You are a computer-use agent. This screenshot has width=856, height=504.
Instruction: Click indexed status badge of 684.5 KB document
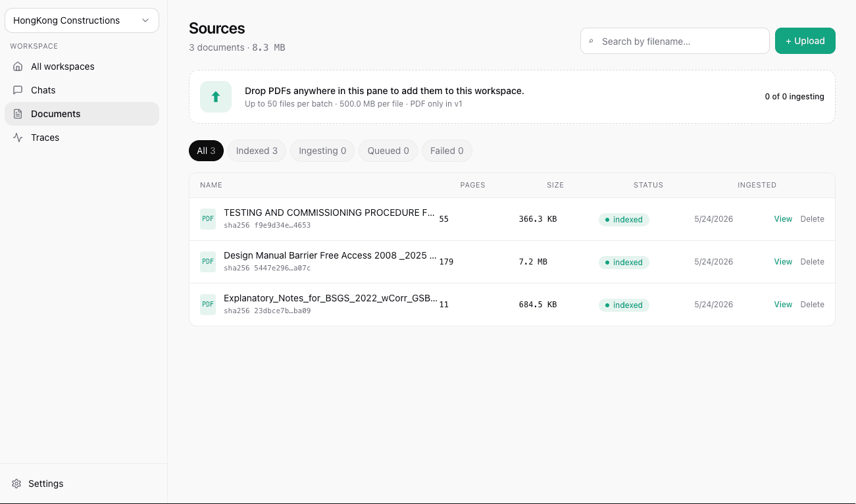(x=624, y=305)
